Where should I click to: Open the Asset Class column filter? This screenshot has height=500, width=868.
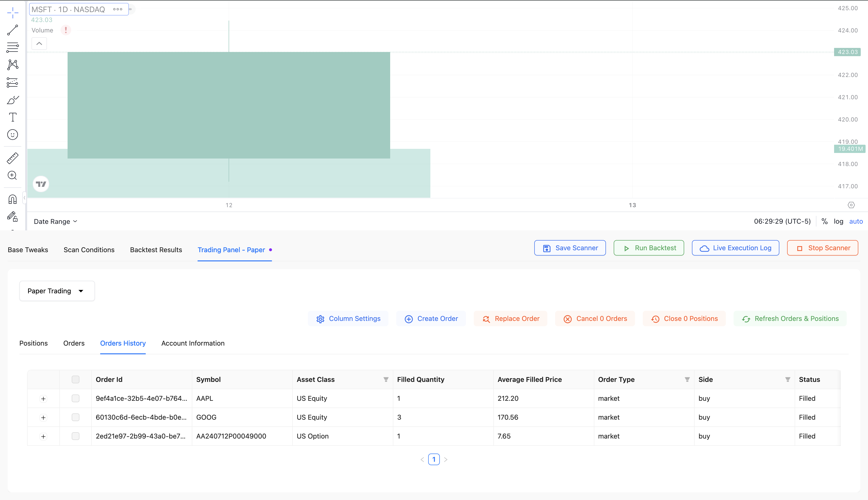click(386, 379)
